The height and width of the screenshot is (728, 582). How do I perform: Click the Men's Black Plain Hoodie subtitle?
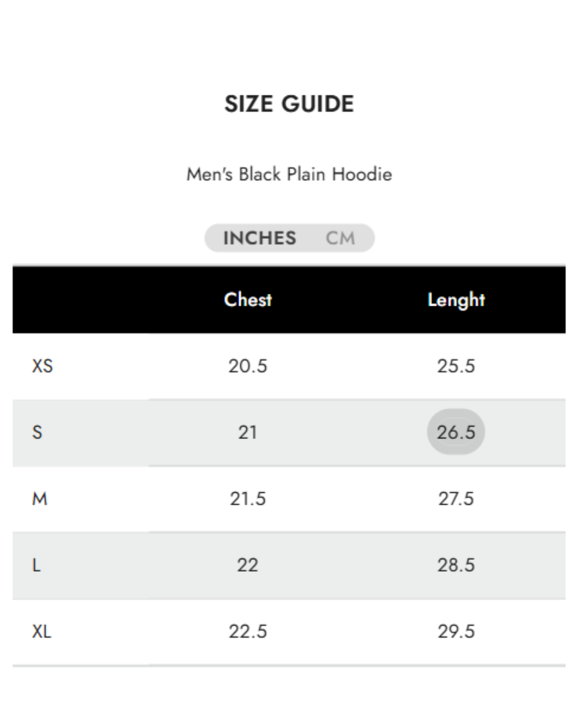(x=289, y=174)
